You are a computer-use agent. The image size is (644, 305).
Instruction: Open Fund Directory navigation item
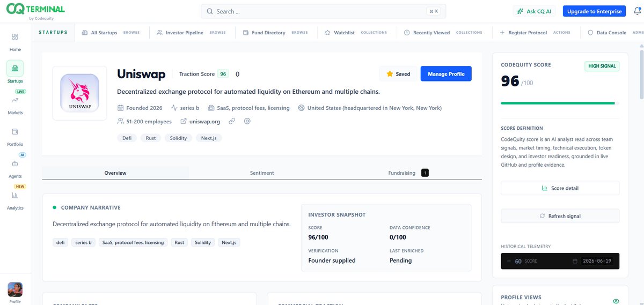tap(276, 33)
